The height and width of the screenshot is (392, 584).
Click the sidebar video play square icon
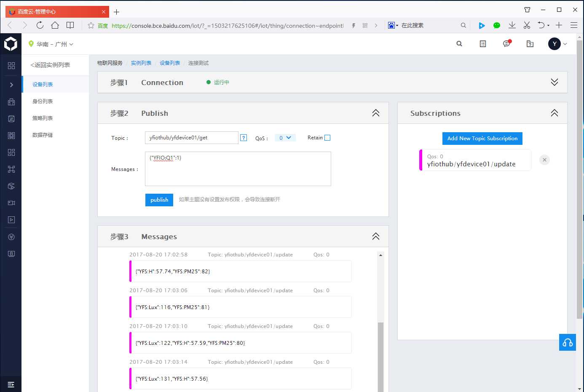point(11,220)
